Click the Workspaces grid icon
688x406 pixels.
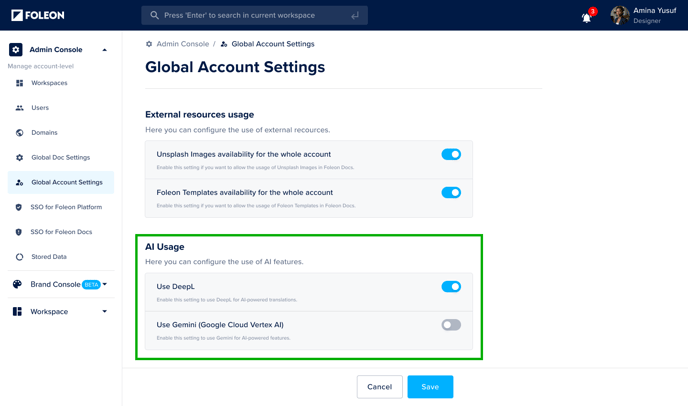click(x=19, y=83)
